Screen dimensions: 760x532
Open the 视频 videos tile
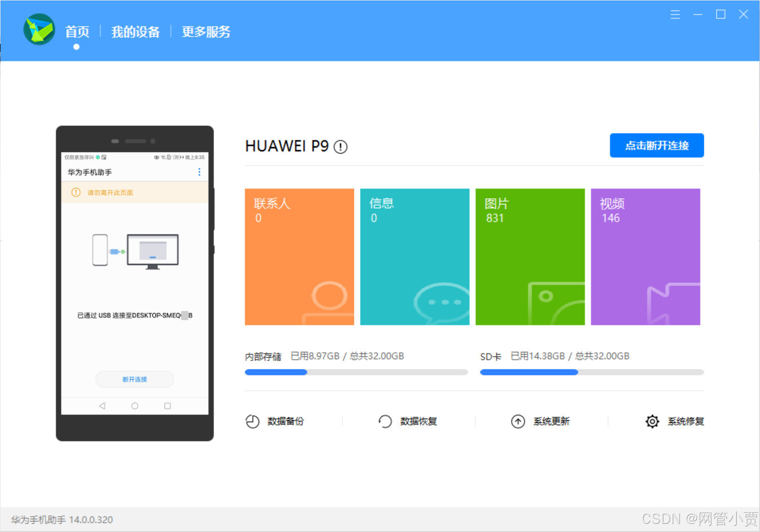point(646,257)
